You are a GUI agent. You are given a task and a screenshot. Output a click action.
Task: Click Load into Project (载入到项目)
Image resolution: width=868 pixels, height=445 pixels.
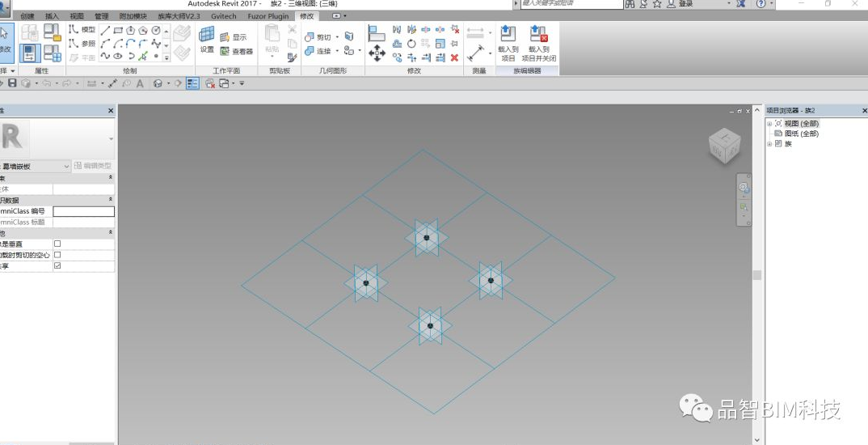[x=508, y=44]
